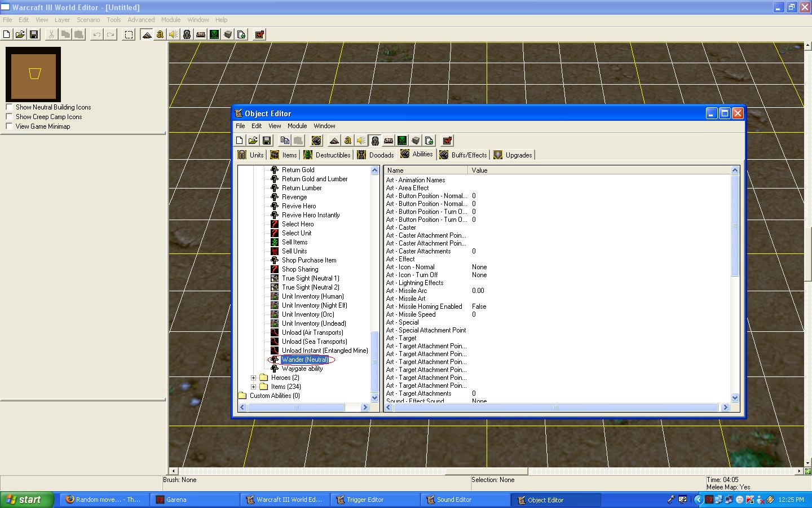Click New Map icon in World Editor toolbar
812x508 pixels.
pyautogui.click(x=7, y=34)
